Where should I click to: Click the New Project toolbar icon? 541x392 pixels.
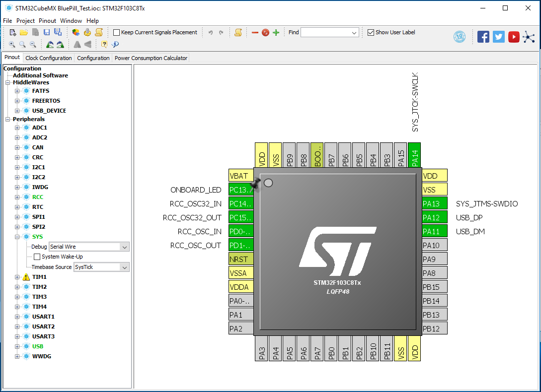coord(13,32)
